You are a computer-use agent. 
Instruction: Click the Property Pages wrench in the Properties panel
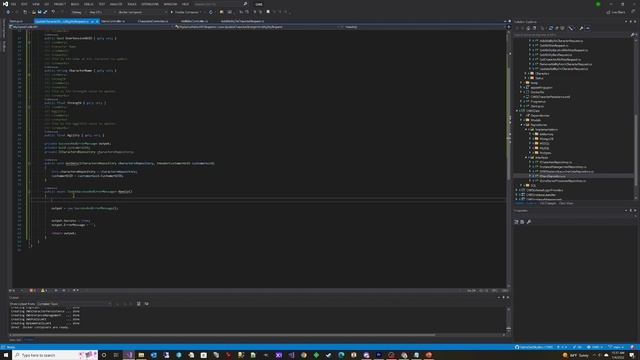(x=529, y=222)
